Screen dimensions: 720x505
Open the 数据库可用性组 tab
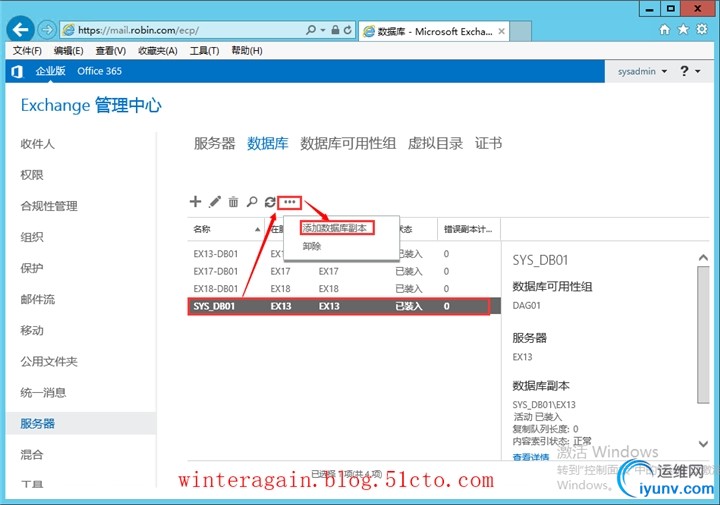coord(348,143)
